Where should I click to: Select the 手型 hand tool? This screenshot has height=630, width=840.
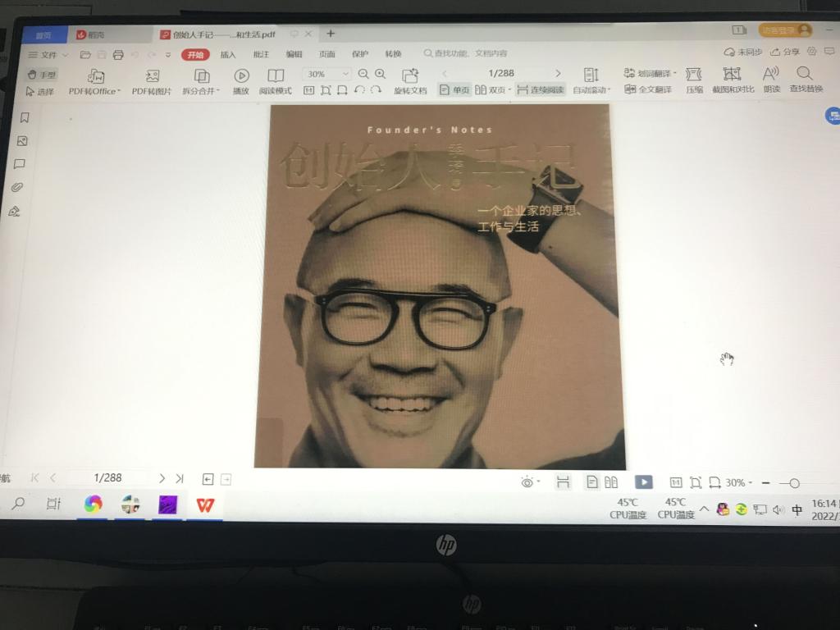coord(43,75)
